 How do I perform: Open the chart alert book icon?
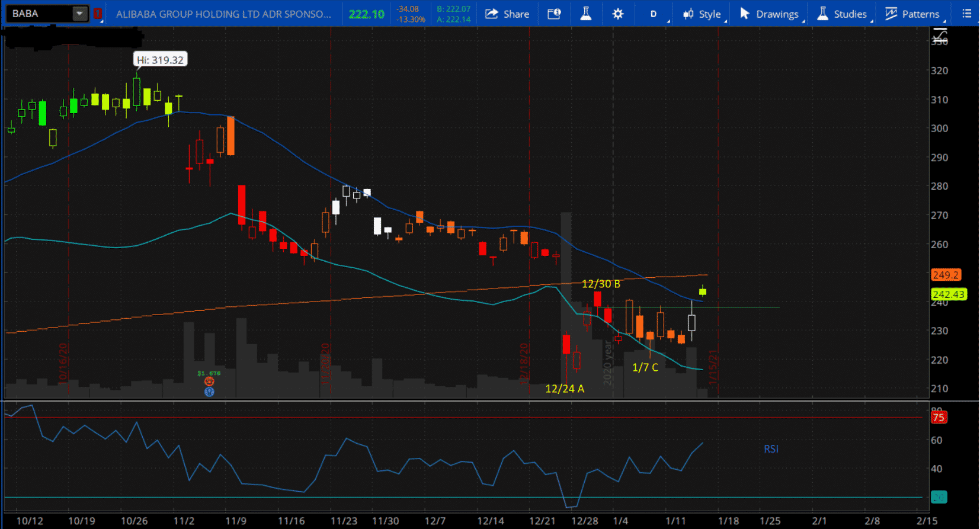[554, 14]
